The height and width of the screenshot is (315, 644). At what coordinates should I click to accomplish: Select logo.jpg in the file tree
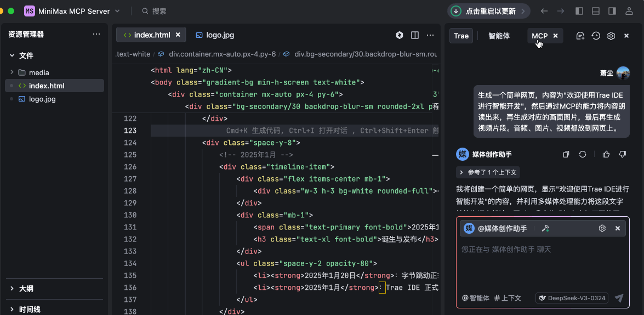[x=55, y=99]
